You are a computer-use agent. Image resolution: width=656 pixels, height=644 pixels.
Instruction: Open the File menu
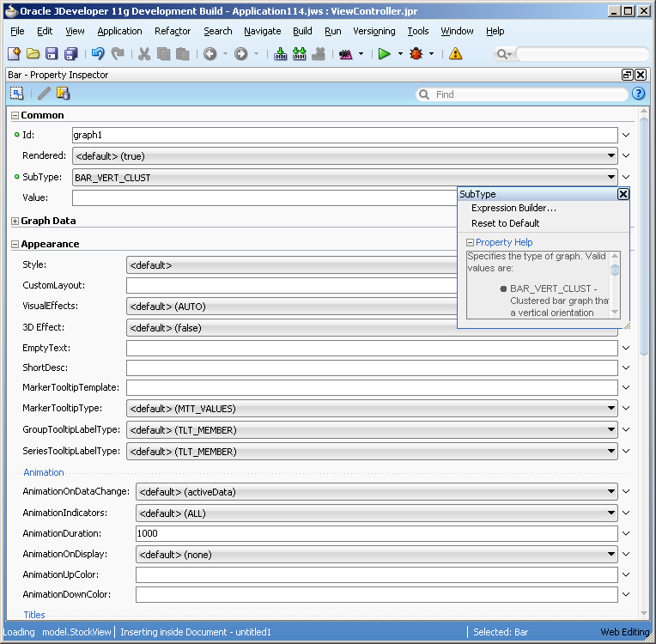[17, 31]
